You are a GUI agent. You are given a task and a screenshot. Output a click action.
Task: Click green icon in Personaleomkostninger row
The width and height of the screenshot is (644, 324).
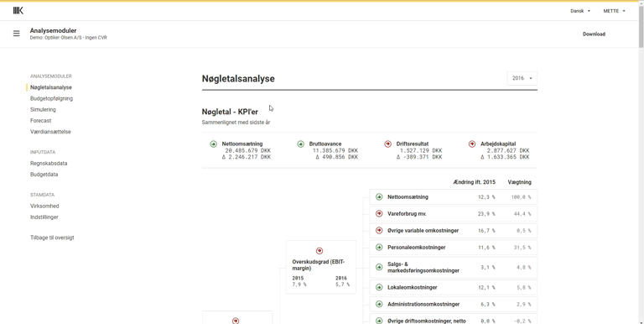379,248
